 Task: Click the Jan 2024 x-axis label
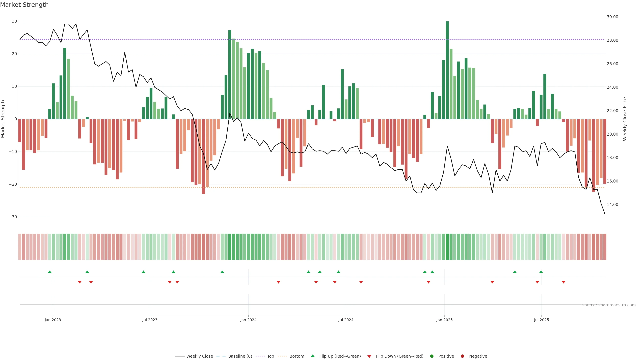click(x=248, y=320)
